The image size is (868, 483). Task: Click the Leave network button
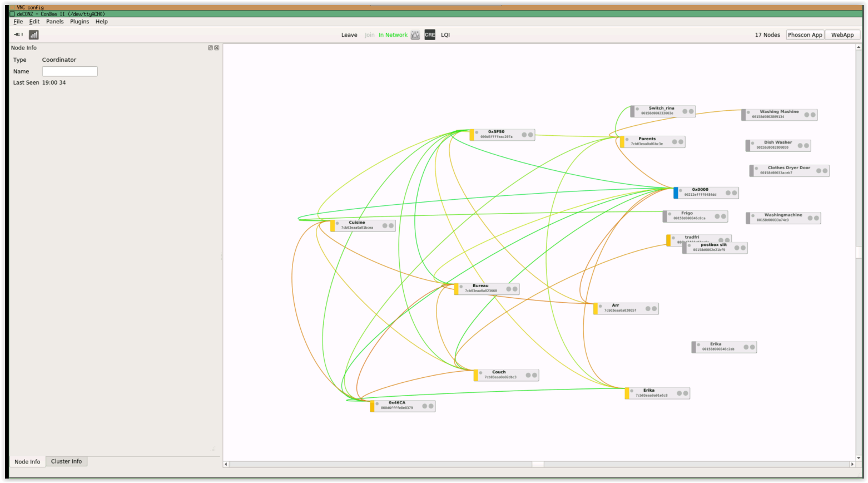pyautogui.click(x=349, y=34)
